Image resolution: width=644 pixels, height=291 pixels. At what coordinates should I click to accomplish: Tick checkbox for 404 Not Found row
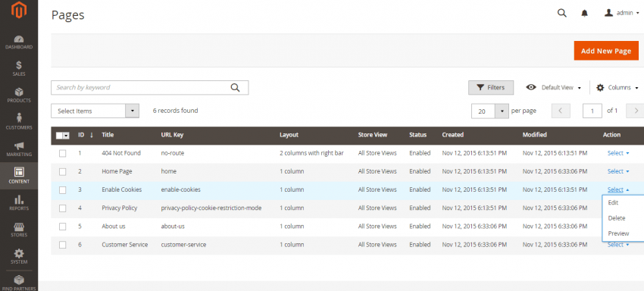tap(62, 153)
